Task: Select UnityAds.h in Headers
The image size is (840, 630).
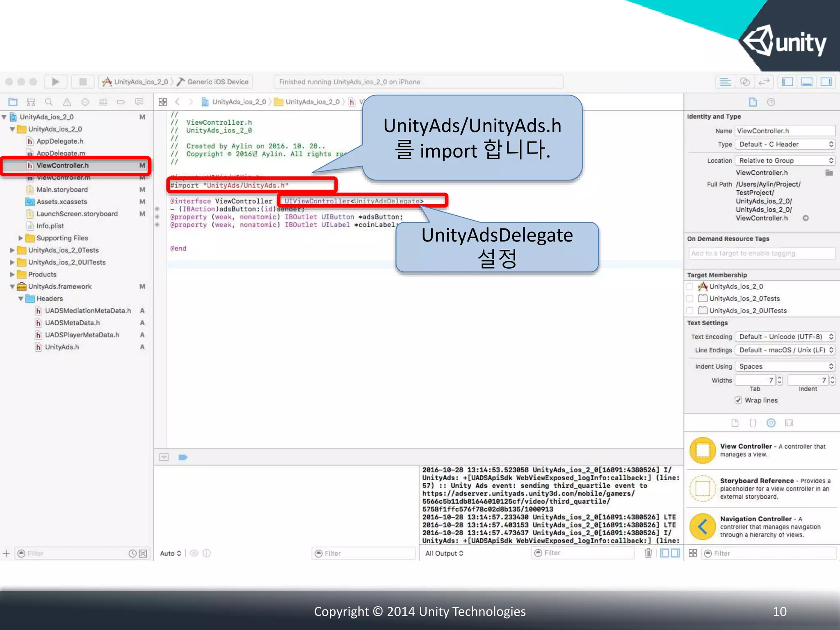Action: (62, 347)
